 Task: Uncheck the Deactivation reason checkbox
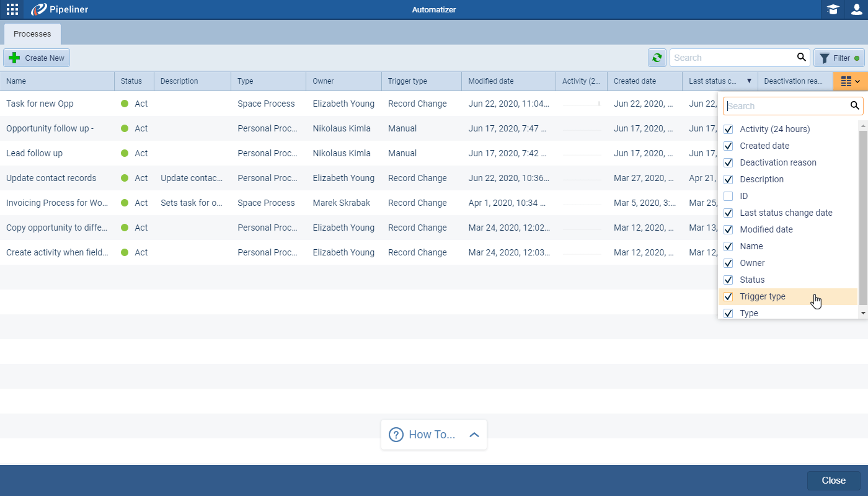(728, 162)
